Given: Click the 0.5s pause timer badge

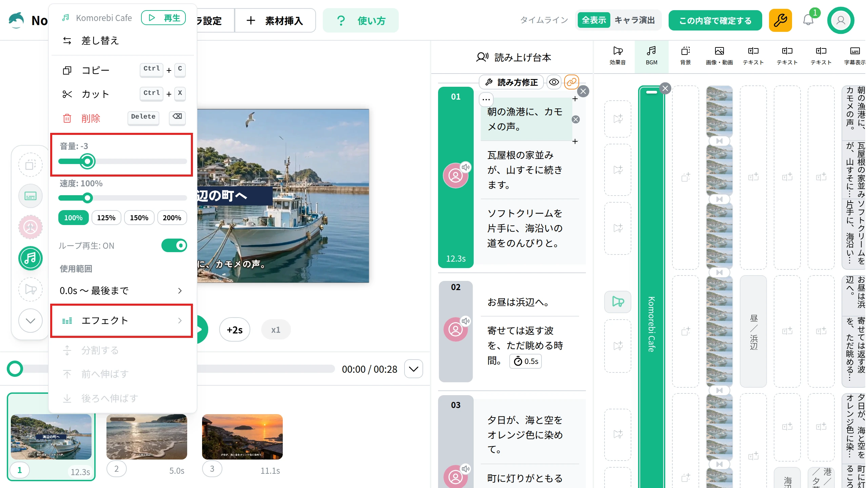Looking at the screenshot, I should (x=526, y=361).
